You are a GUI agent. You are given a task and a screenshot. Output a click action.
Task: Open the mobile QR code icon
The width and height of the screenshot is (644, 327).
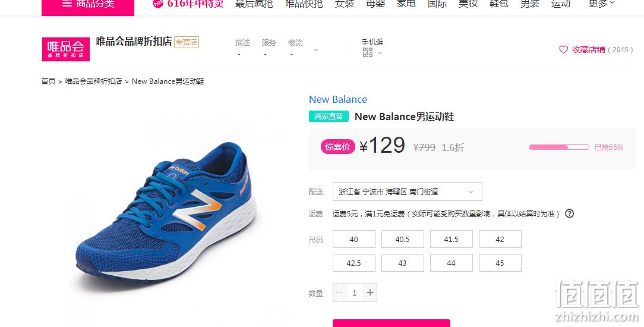click(x=368, y=52)
